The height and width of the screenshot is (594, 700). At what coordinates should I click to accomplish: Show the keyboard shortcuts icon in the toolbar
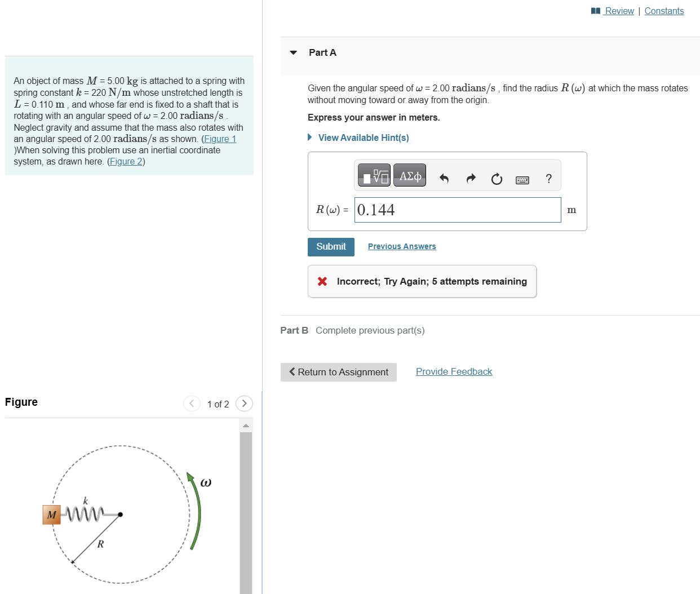coord(522,179)
